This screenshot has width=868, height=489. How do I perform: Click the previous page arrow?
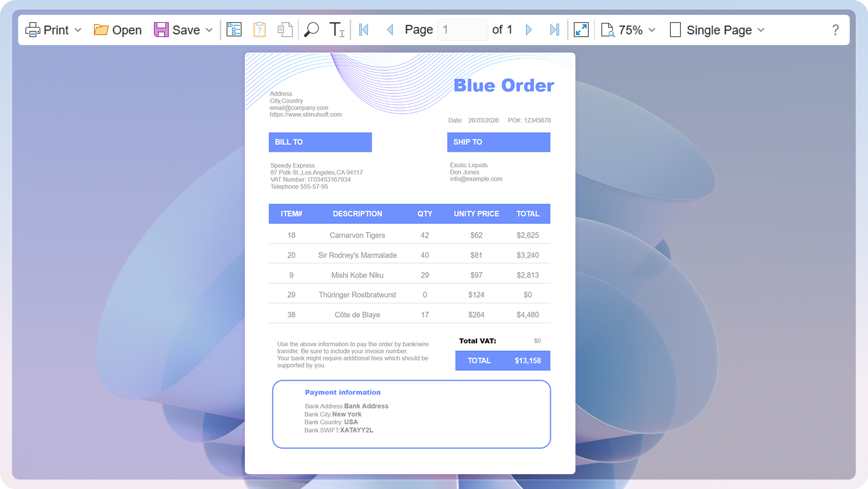[390, 30]
